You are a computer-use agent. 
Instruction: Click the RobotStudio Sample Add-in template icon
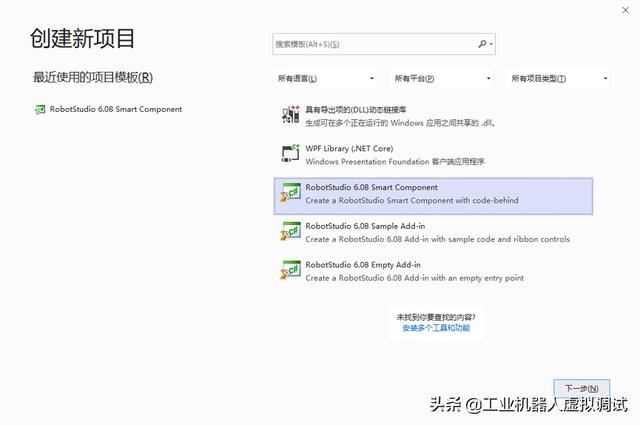[x=291, y=231]
